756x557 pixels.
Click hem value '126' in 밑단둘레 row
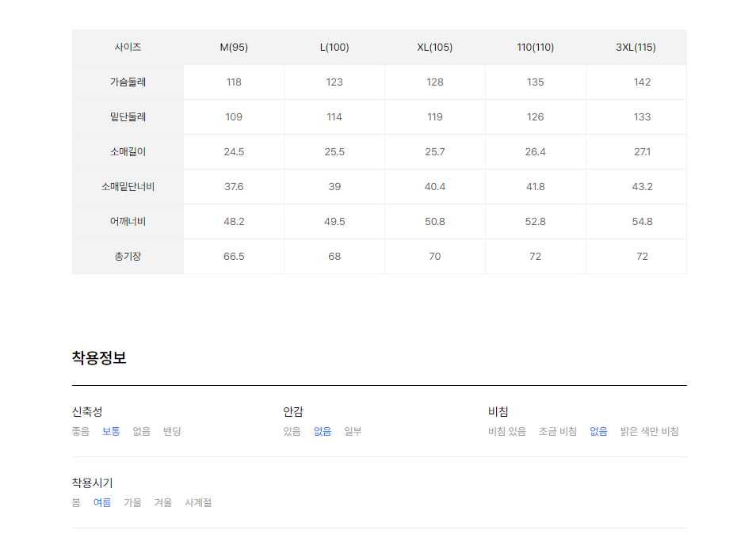pos(535,116)
